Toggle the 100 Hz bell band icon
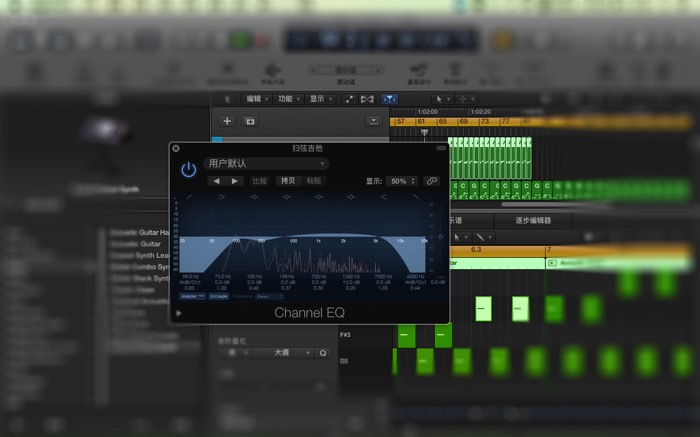This screenshot has height=437, width=700. (254, 197)
